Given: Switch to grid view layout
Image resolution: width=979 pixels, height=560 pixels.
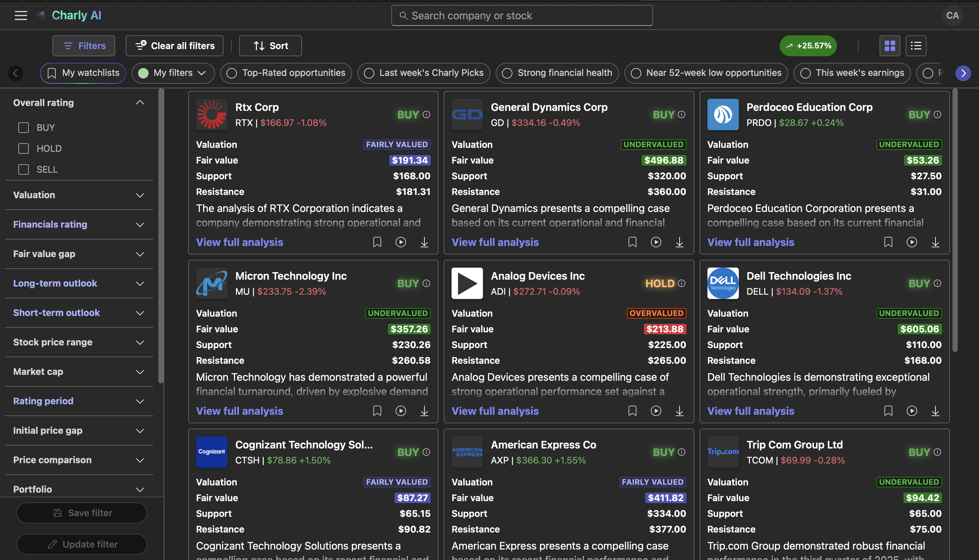Looking at the screenshot, I should point(890,46).
